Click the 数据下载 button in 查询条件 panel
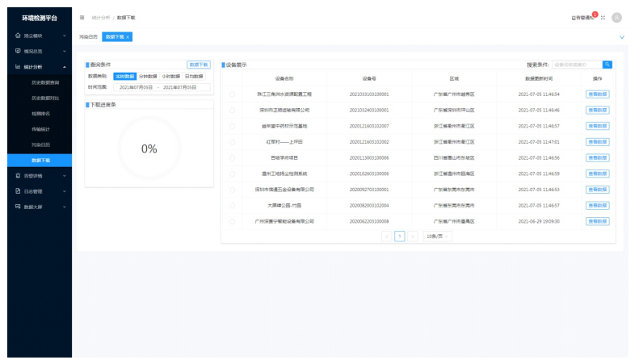Screen dimensions: 643x364 [198, 65]
